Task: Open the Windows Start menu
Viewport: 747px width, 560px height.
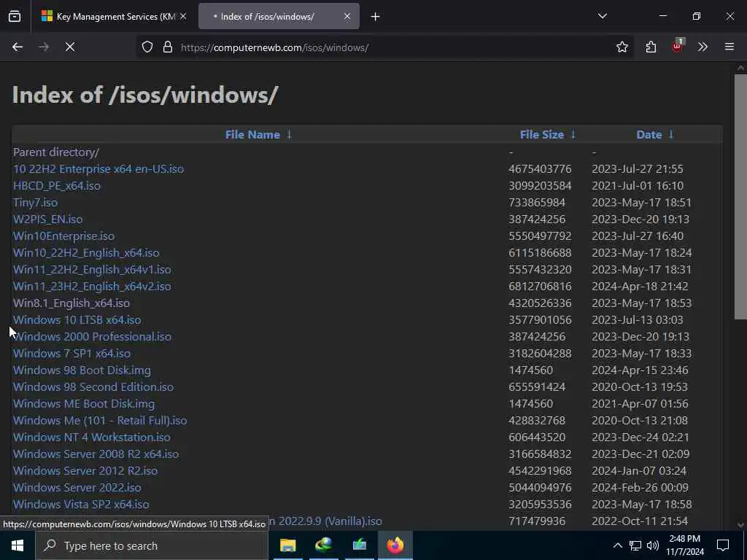Action: point(18,545)
